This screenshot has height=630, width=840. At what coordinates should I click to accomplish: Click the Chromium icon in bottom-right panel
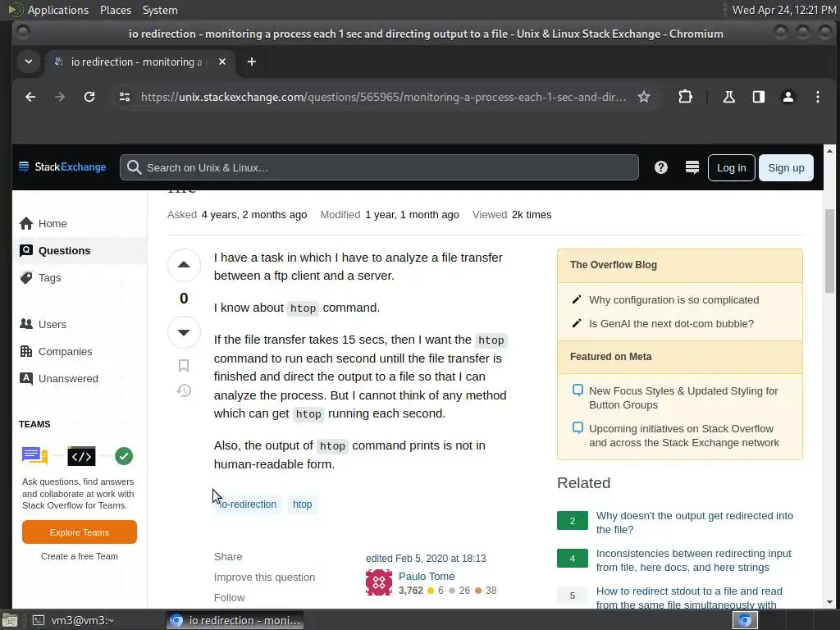(745, 620)
